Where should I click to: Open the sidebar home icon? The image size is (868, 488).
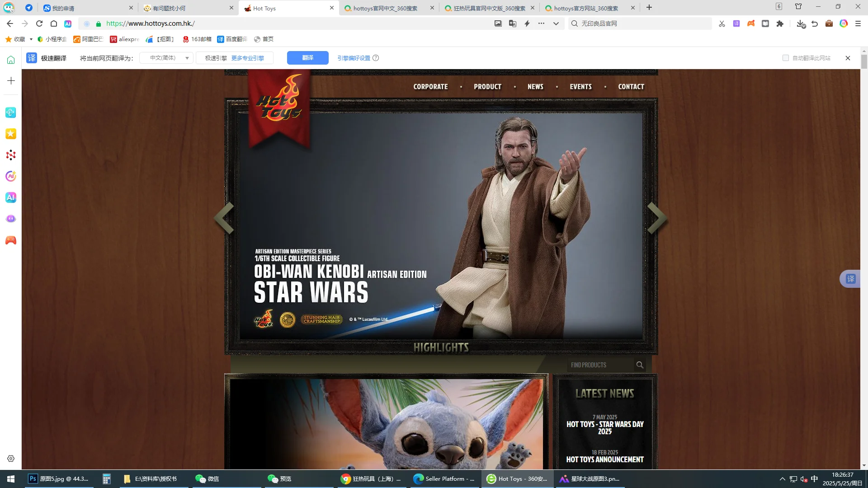point(11,60)
